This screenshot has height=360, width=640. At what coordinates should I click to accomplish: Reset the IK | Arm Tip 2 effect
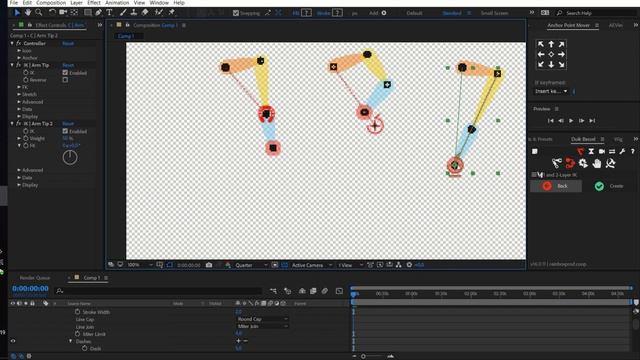coord(68,123)
